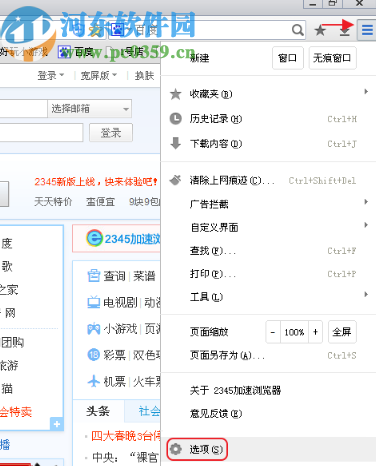Open the 机票 link
Image resolution: width=376 pixels, height=466 pixels.
point(114,381)
